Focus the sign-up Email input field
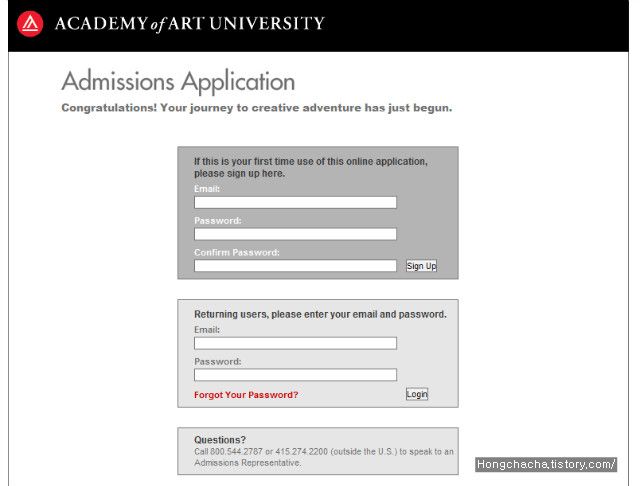The width and height of the screenshot is (640, 486). pyautogui.click(x=295, y=202)
